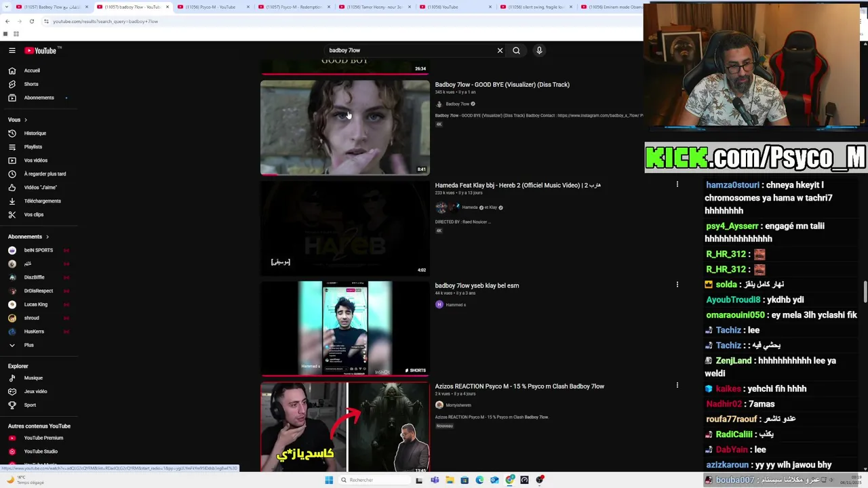868x488 pixels.
Task: Clear the search box with the X
Action: 500,50
